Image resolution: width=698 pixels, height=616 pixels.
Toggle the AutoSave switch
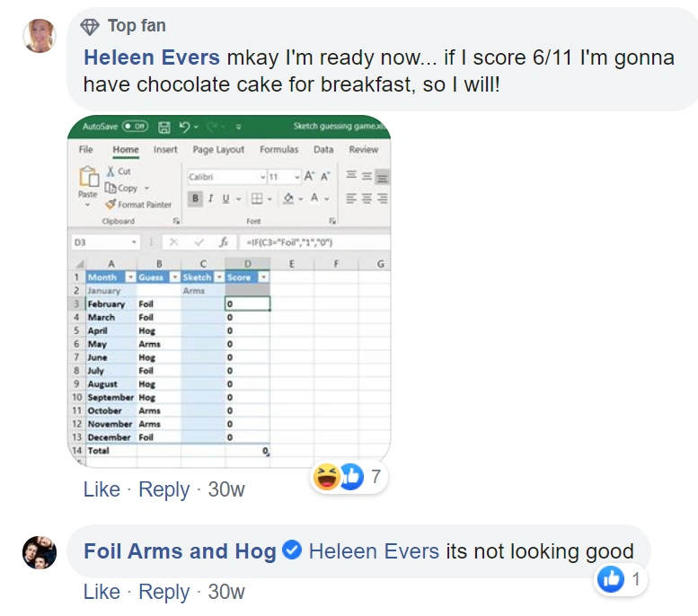[x=135, y=127]
